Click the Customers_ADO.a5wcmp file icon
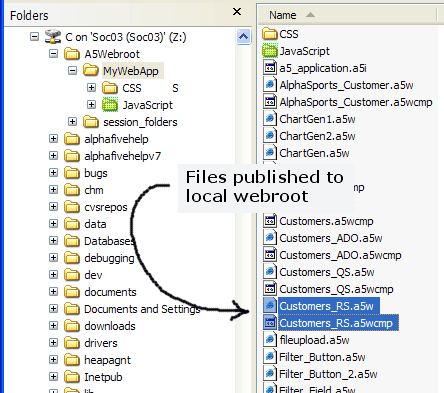 pyautogui.click(x=270, y=255)
